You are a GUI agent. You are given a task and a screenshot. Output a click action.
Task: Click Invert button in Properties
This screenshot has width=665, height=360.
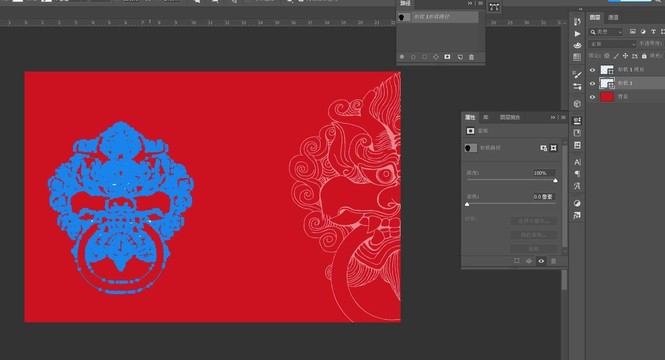click(x=534, y=249)
